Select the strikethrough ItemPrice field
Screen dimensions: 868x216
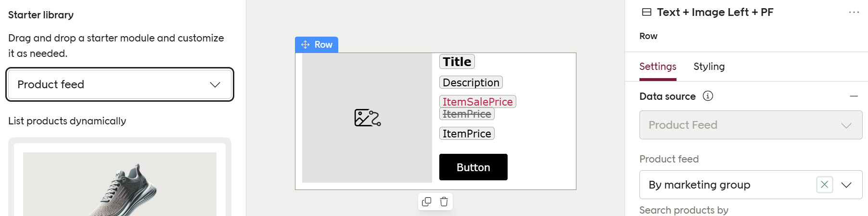click(x=467, y=114)
